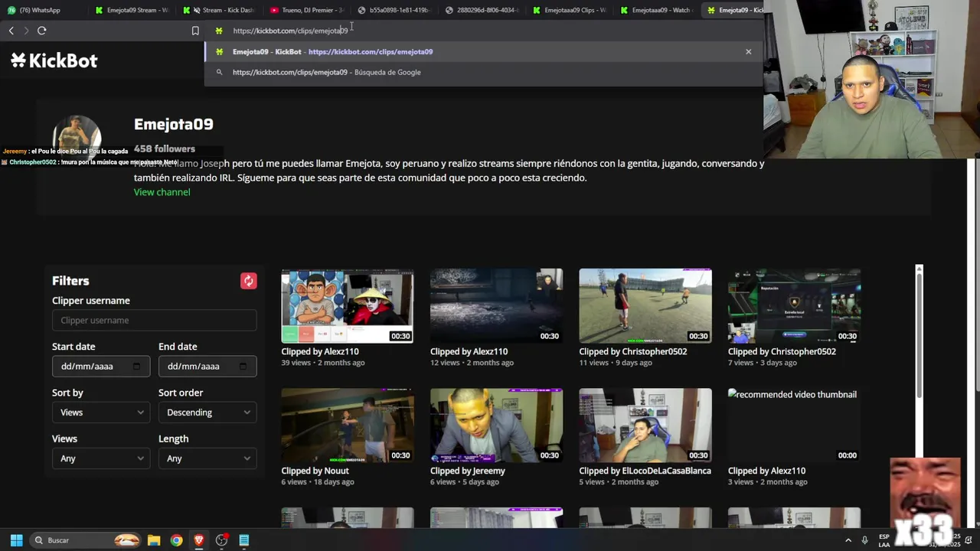Viewport: 980px width, 551px height.
Task: Reset filters with the red refresh icon
Action: tap(248, 281)
